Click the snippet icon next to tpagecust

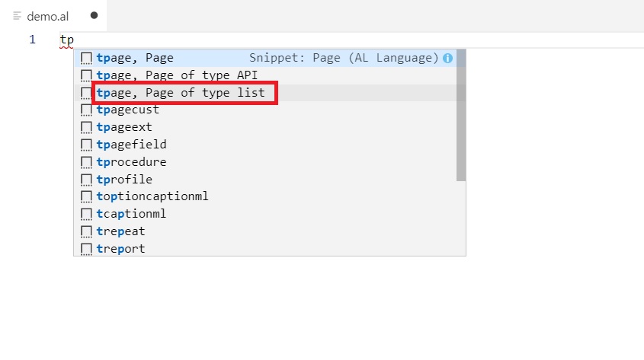(x=86, y=110)
